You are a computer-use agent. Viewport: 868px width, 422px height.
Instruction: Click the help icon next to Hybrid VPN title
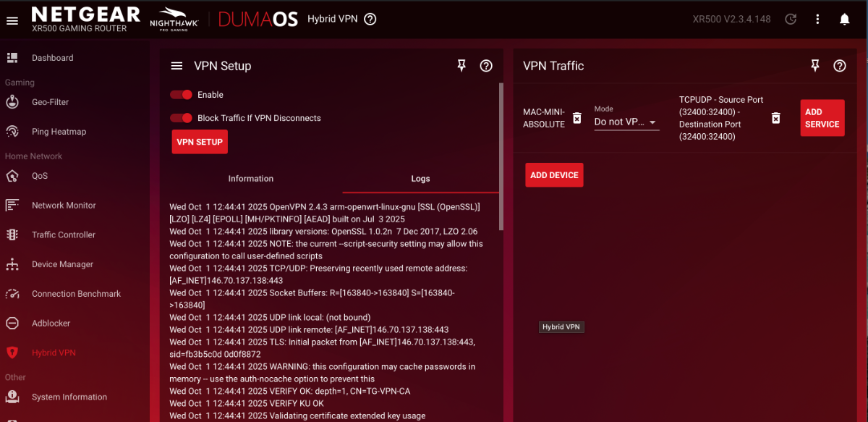point(370,20)
